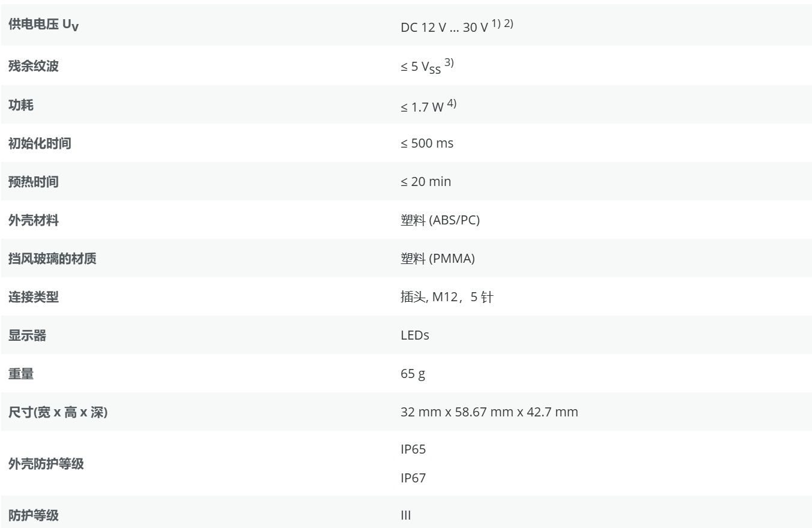Click the 预热时间 label

pyautogui.click(x=34, y=182)
